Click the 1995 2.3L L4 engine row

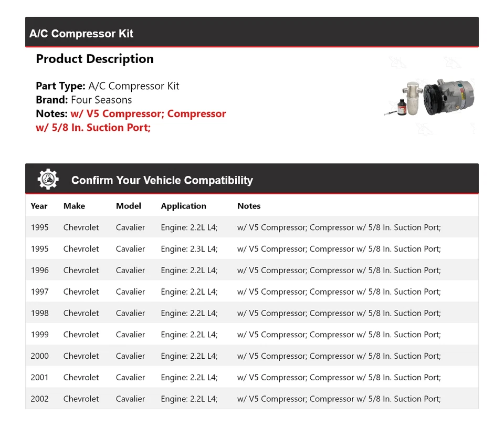pyautogui.click(x=189, y=249)
